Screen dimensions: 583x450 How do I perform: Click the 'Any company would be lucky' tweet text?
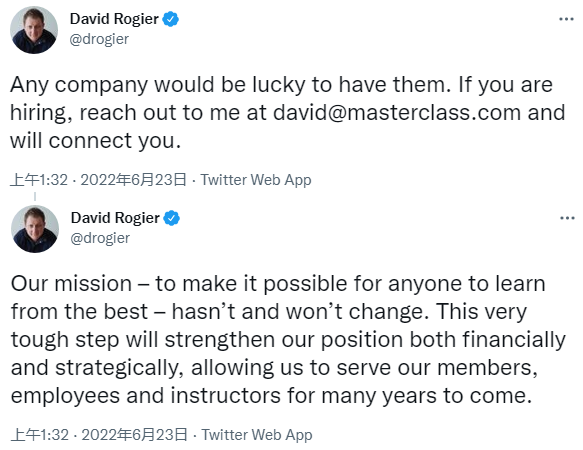click(288, 113)
